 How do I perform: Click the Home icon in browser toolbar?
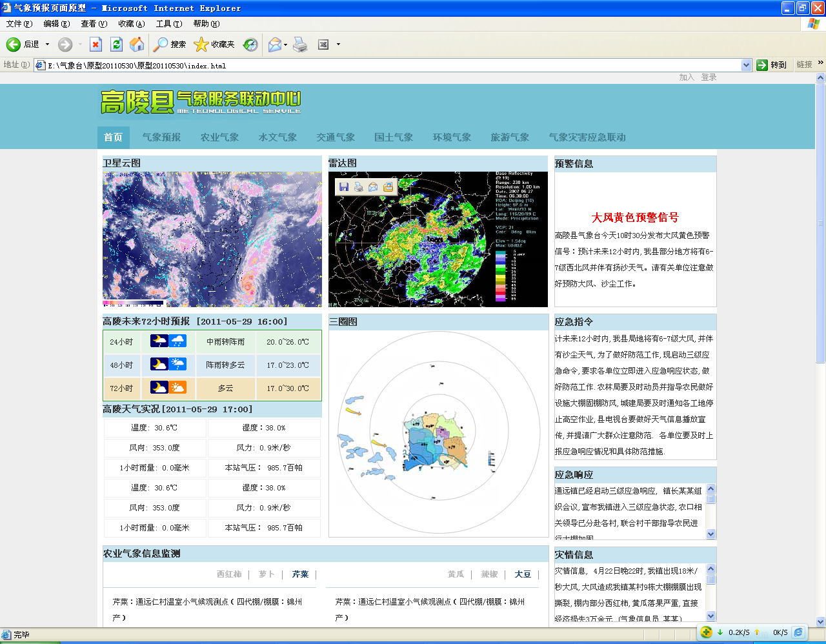coord(137,44)
